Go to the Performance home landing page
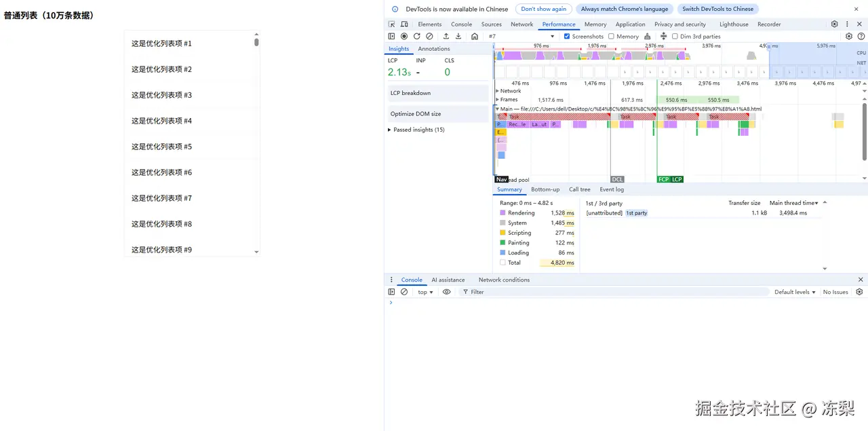The width and height of the screenshot is (868, 431). coord(475,37)
